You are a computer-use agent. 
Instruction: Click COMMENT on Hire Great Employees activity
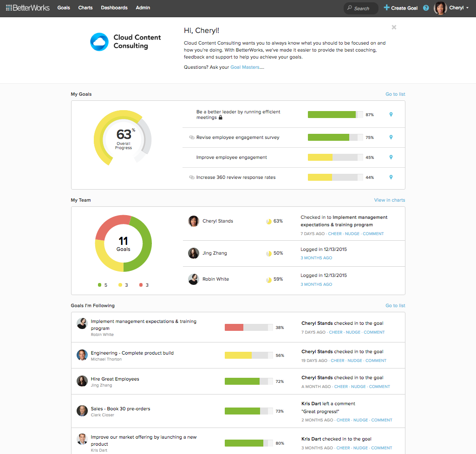379,387
